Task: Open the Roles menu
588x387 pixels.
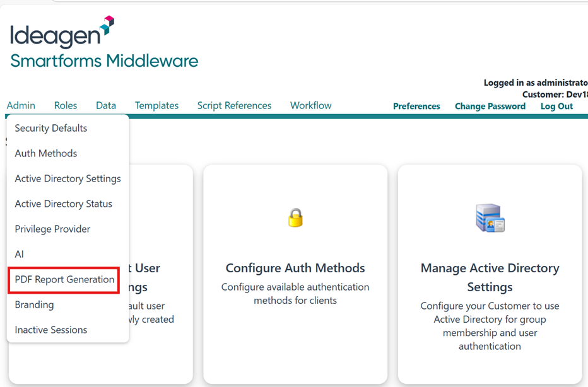Action: pyautogui.click(x=66, y=106)
